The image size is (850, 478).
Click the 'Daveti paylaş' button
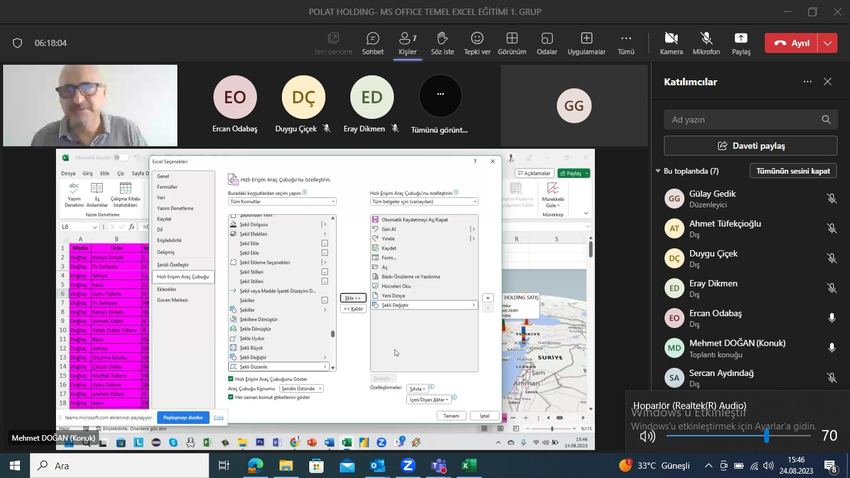pos(750,146)
